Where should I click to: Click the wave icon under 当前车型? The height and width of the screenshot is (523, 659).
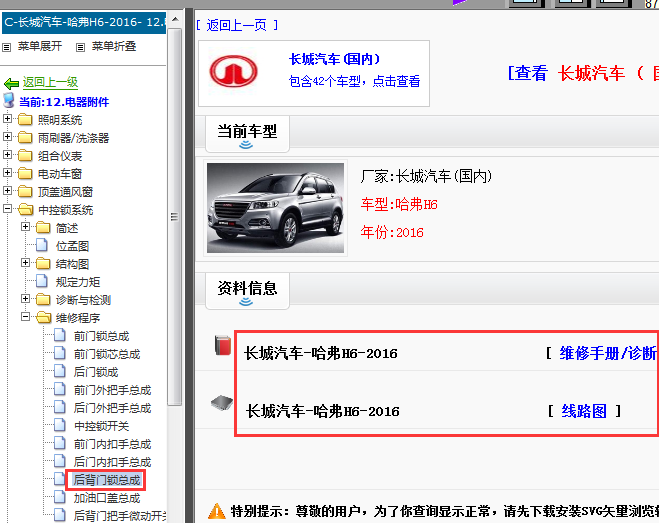[246, 145]
